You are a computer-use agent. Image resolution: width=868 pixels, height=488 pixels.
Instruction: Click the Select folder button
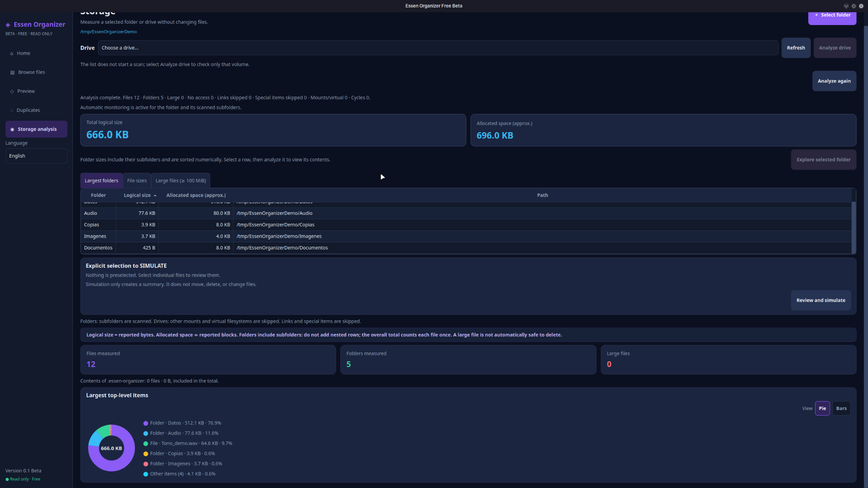pos(832,17)
